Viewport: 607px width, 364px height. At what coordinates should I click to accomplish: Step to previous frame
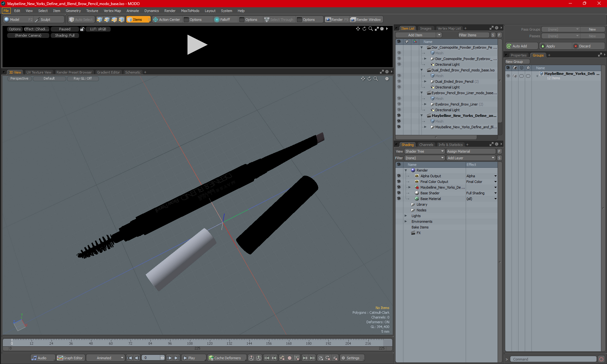coord(137,358)
